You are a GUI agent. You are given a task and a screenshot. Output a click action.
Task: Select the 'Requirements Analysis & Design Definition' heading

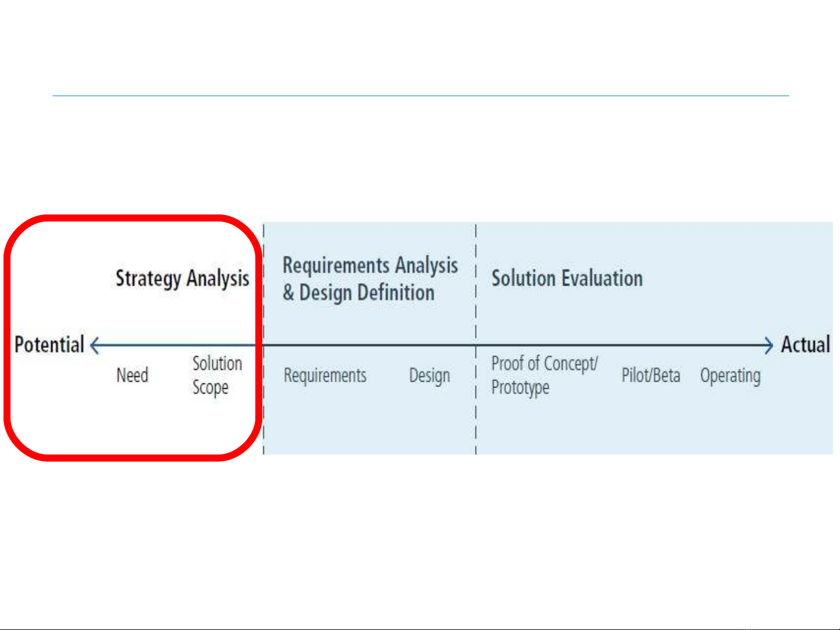click(370, 279)
